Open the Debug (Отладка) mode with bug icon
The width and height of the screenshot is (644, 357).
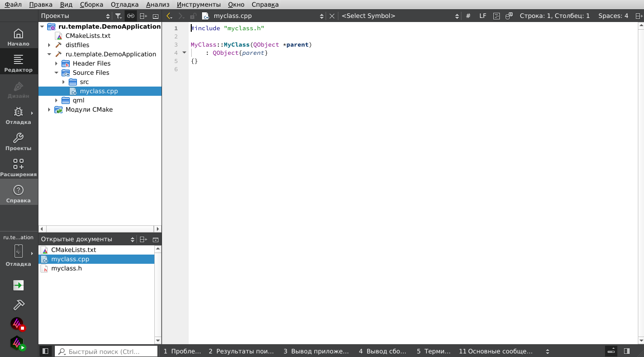click(x=18, y=116)
